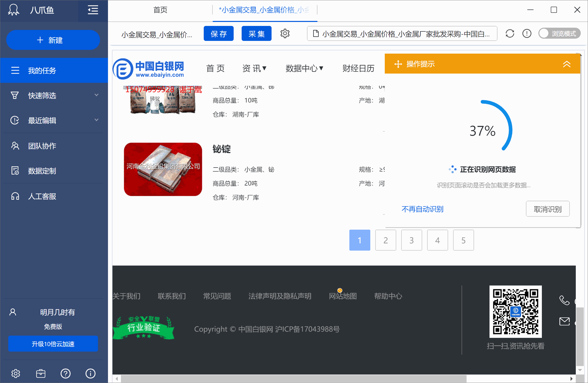Reload the page with refresh icon
This screenshot has width=588, height=383.
tap(510, 33)
